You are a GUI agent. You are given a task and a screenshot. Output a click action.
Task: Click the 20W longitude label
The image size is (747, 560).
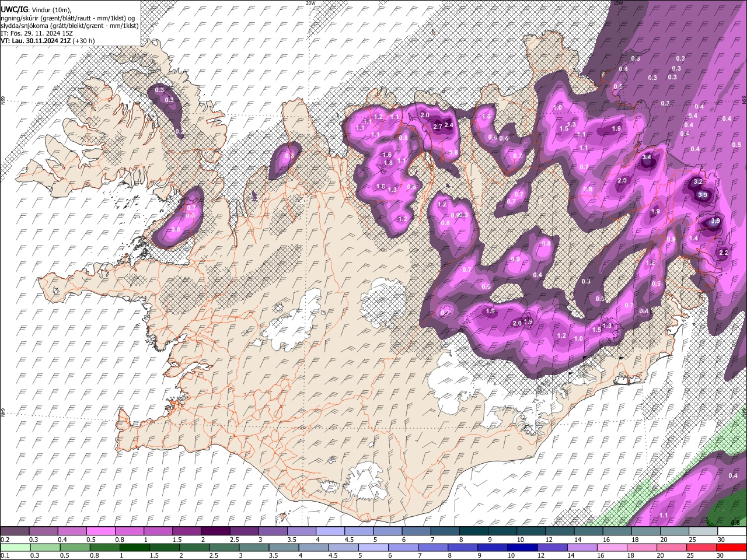(x=310, y=3)
